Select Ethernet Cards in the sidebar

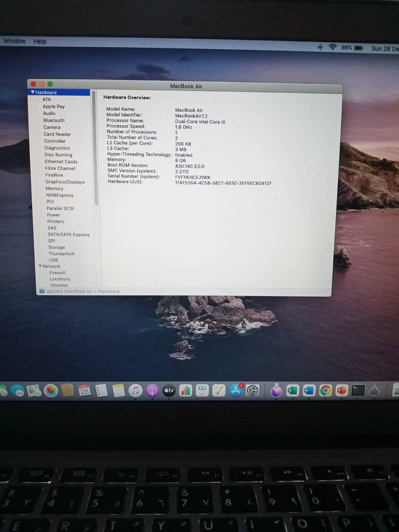pos(61,162)
